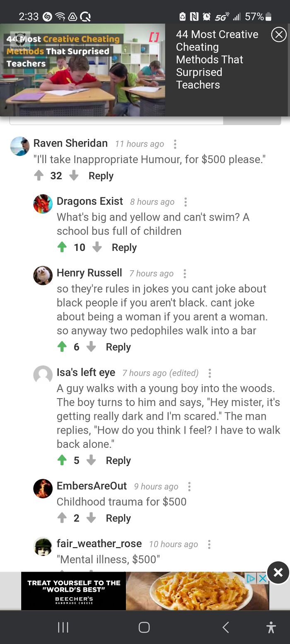
Task: Open Henry Russell's profile name
Action: (x=89, y=273)
